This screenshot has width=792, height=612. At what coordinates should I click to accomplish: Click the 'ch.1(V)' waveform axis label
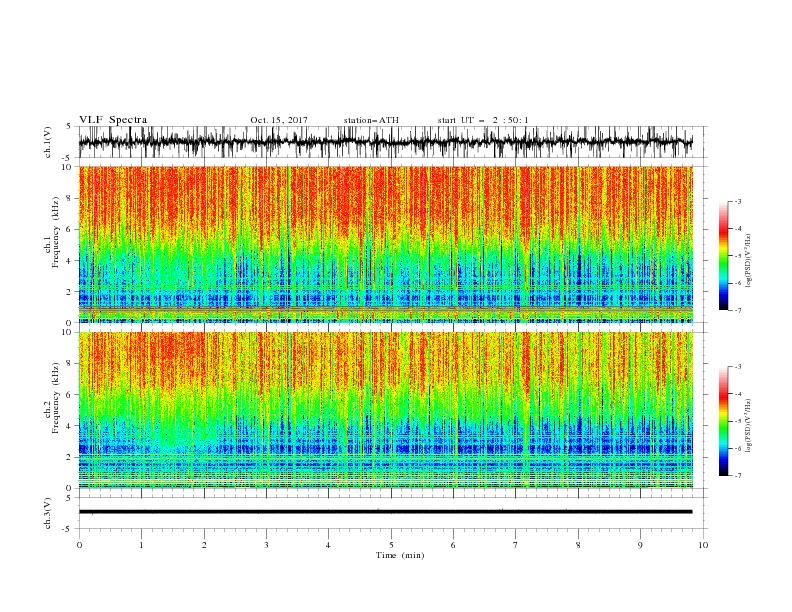click(x=48, y=142)
